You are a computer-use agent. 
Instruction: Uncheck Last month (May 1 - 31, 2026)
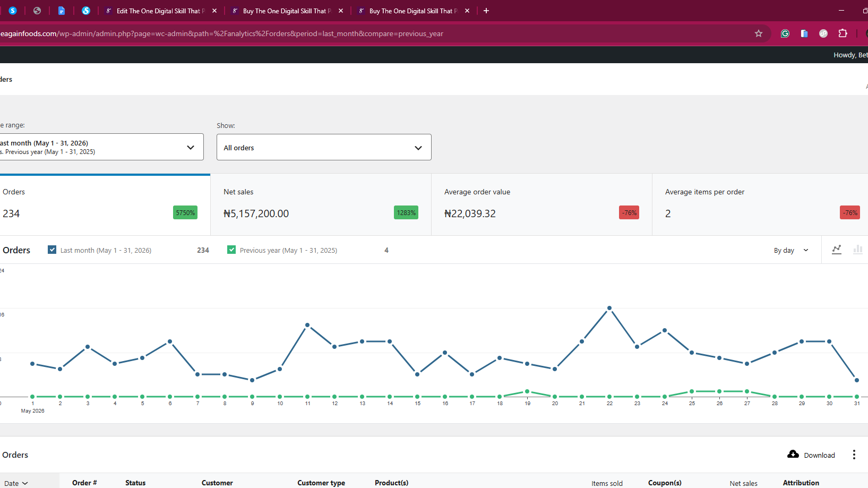[x=52, y=250]
